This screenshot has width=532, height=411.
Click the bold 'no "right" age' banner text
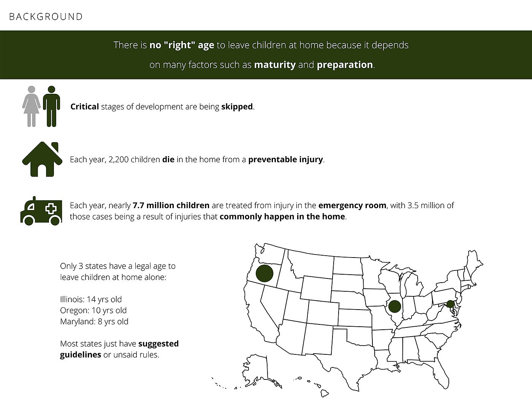click(182, 45)
